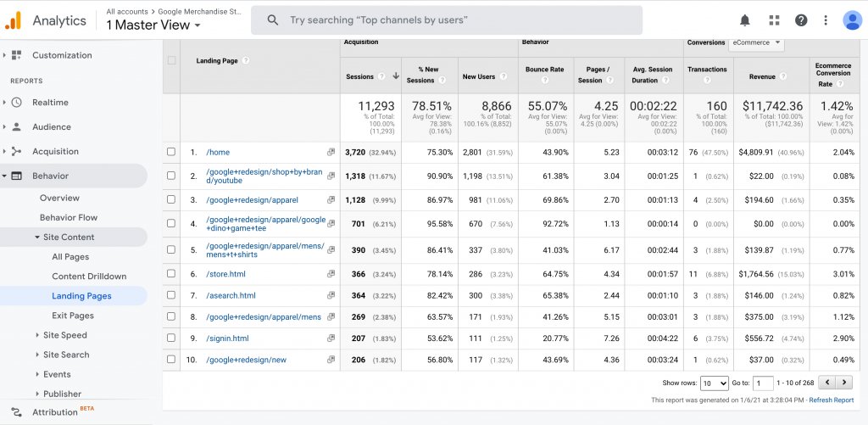Image resolution: width=868 pixels, height=425 pixels.
Task: Click Bounce Rate help icon
Action: pyautogui.click(x=545, y=81)
